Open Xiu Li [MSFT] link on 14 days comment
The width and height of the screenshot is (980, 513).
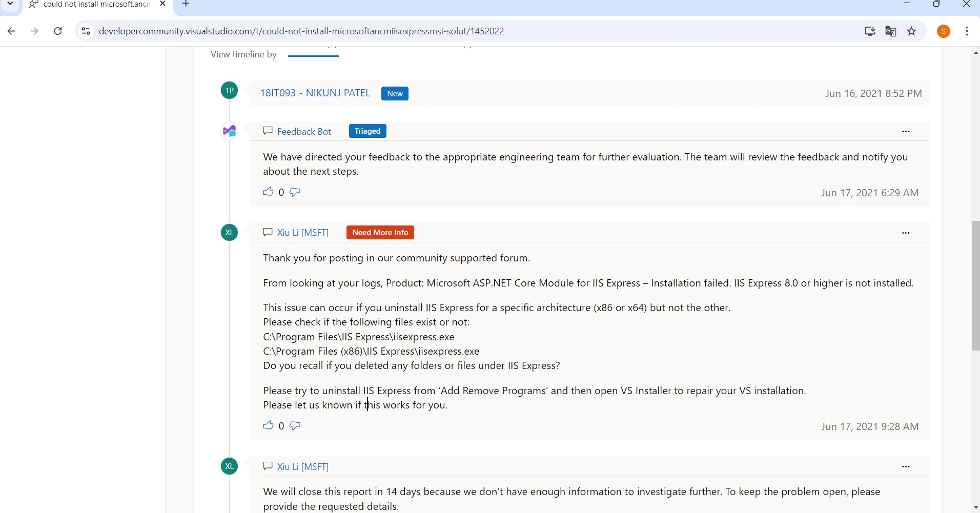302,466
